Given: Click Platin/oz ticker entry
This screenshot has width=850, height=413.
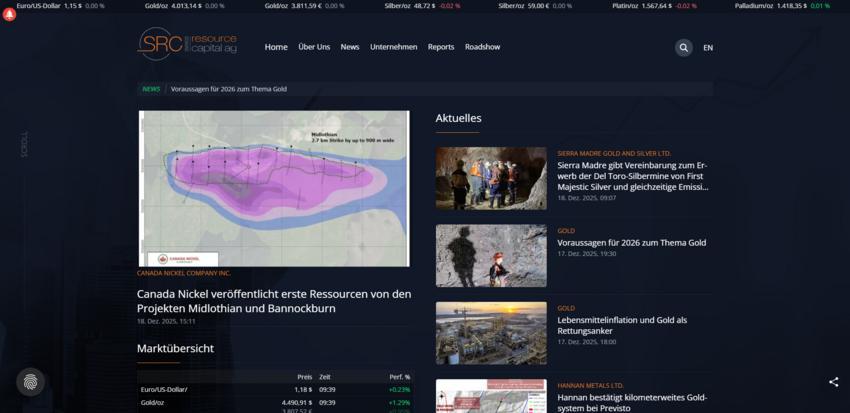Looking at the screenshot, I should (654, 5).
